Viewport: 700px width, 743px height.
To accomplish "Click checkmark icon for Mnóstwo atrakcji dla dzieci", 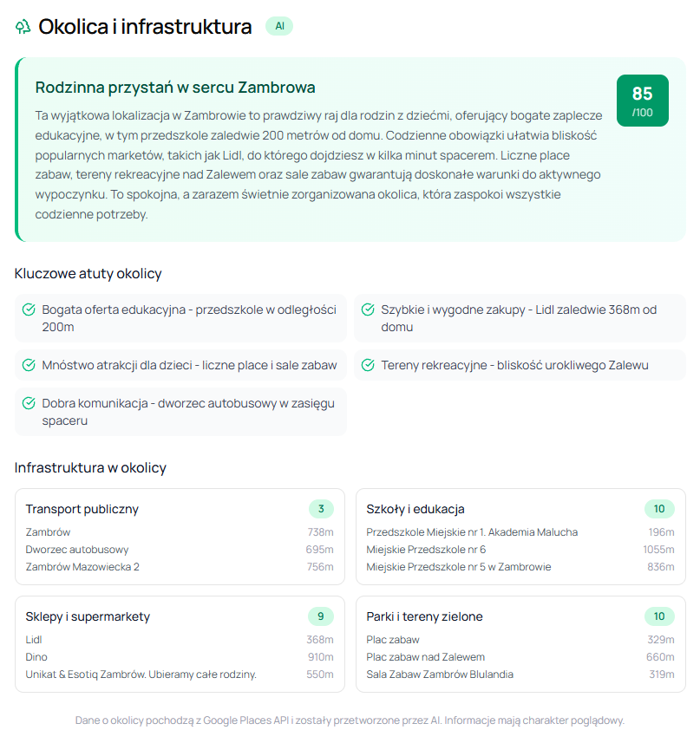I will click(29, 365).
